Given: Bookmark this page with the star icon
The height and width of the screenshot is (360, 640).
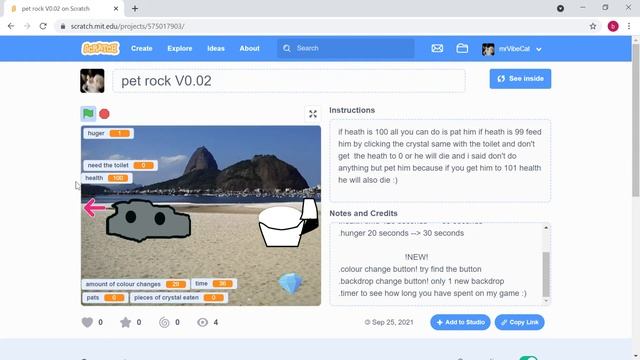Looking at the screenshot, I should tap(593, 26).
